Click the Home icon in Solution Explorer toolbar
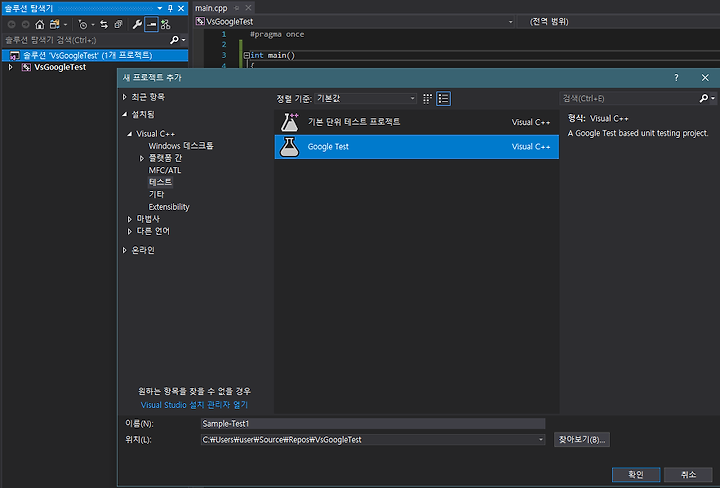The width and height of the screenshot is (720, 488). (40, 24)
